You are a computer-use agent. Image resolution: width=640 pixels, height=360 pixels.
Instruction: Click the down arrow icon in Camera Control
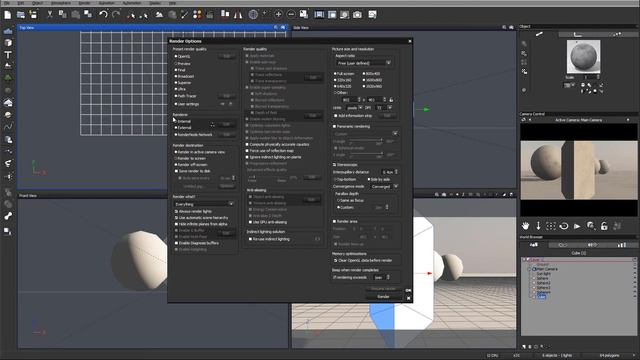[x=538, y=226]
